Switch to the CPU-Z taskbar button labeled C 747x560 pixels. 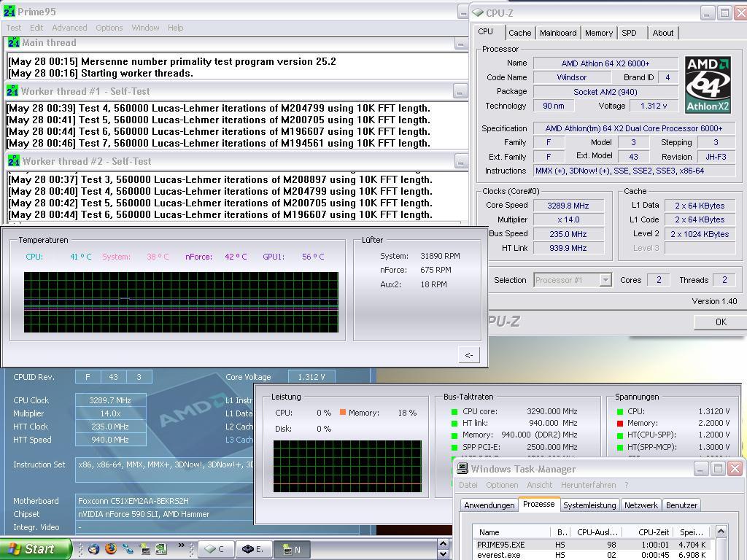click(216, 550)
